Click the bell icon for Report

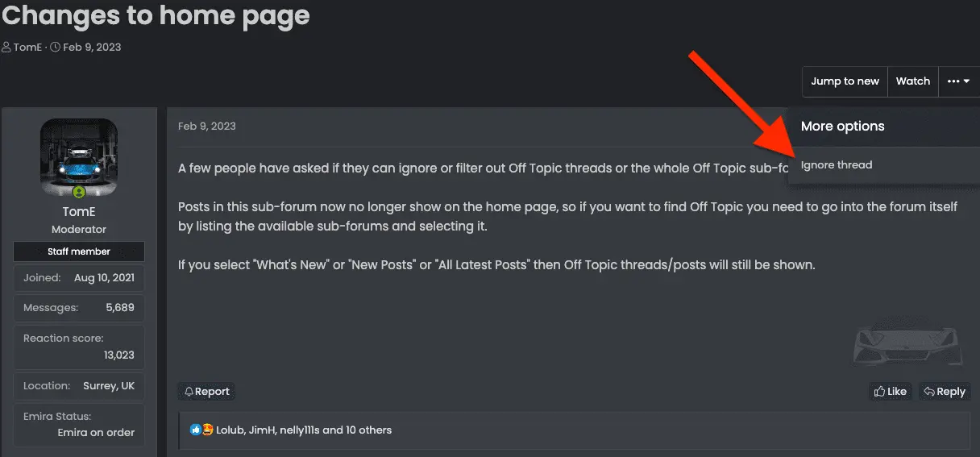[x=189, y=392]
